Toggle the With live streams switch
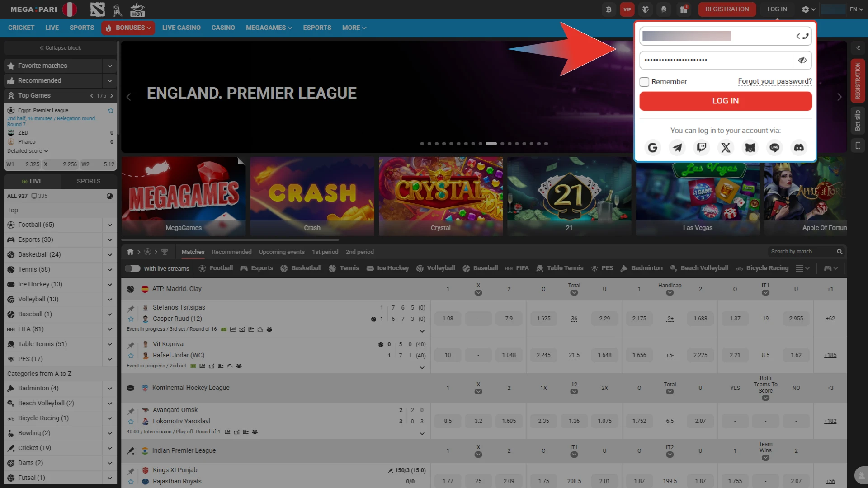 (x=132, y=268)
